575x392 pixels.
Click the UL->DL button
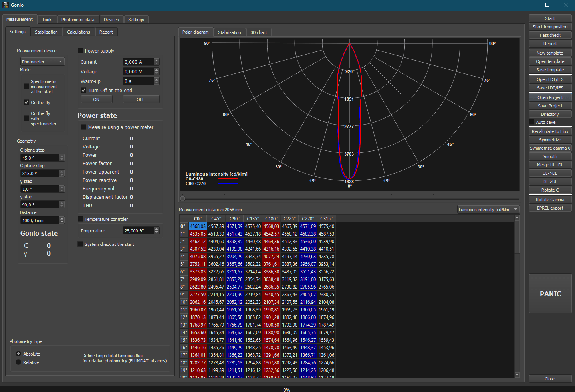[550, 173]
